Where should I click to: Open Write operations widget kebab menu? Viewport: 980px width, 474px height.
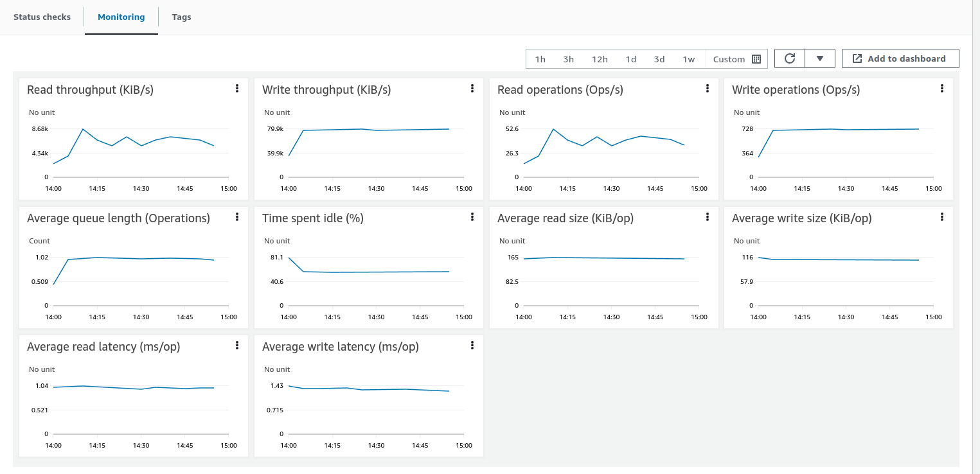click(942, 89)
